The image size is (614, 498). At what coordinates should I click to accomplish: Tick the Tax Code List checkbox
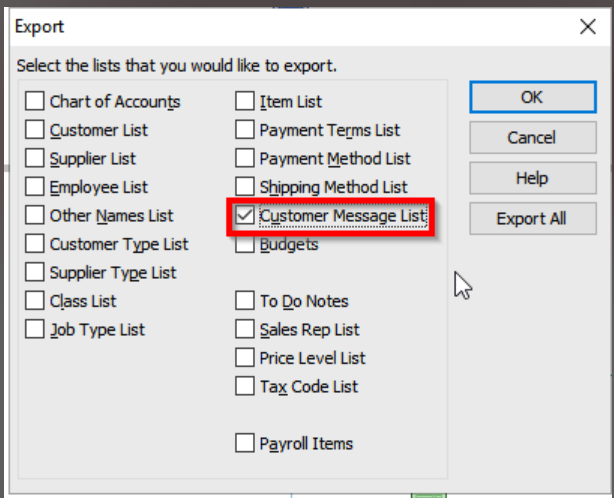[x=245, y=386]
